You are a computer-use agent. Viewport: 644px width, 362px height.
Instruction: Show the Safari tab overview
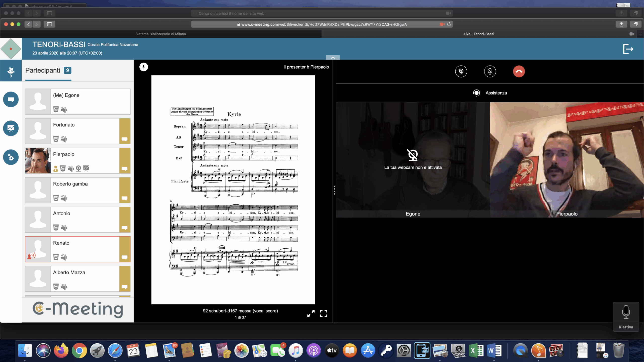click(x=635, y=24)
